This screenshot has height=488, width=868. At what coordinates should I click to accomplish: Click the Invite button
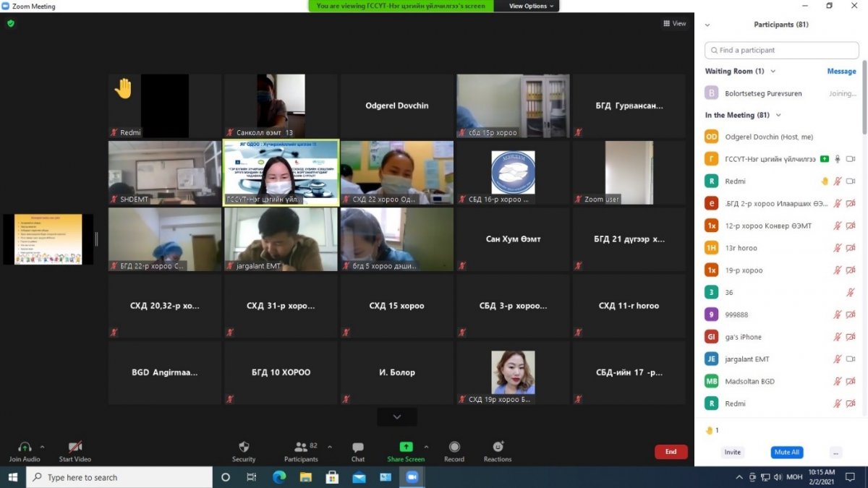click(733, 453)
